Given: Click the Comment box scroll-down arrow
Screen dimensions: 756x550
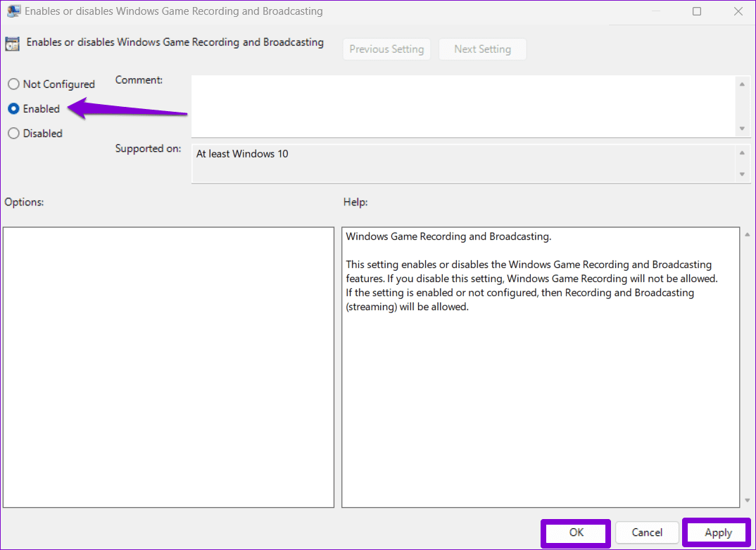Looking at the screenshot, I should (x=742, y=129).
